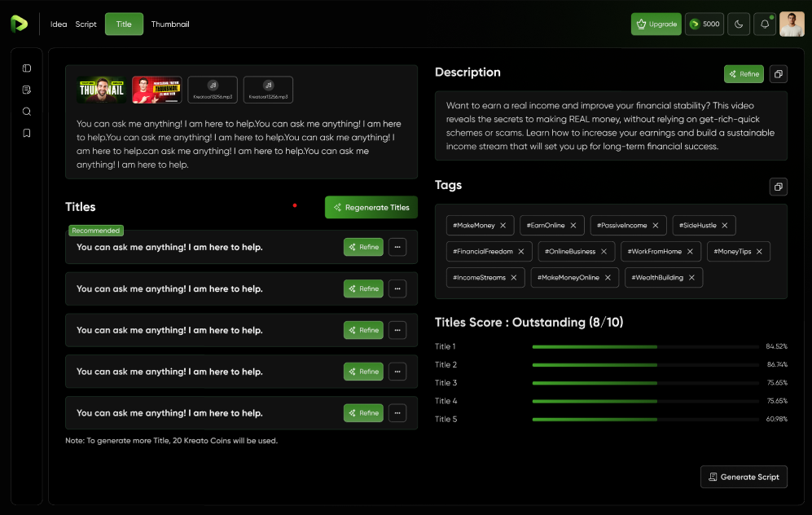Open the notes icon in sidebar
Screen dimensions: 812x515
tap(27, 90)
